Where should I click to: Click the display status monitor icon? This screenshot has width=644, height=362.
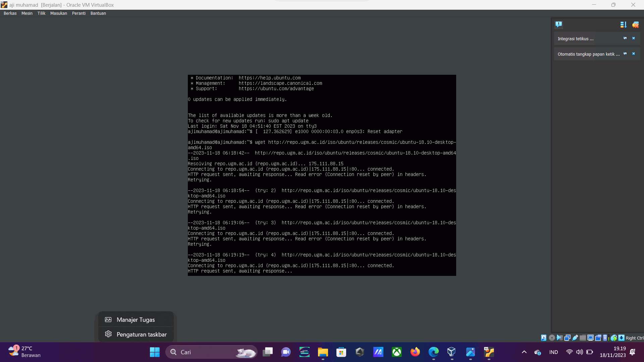click(x=590, y=338)
